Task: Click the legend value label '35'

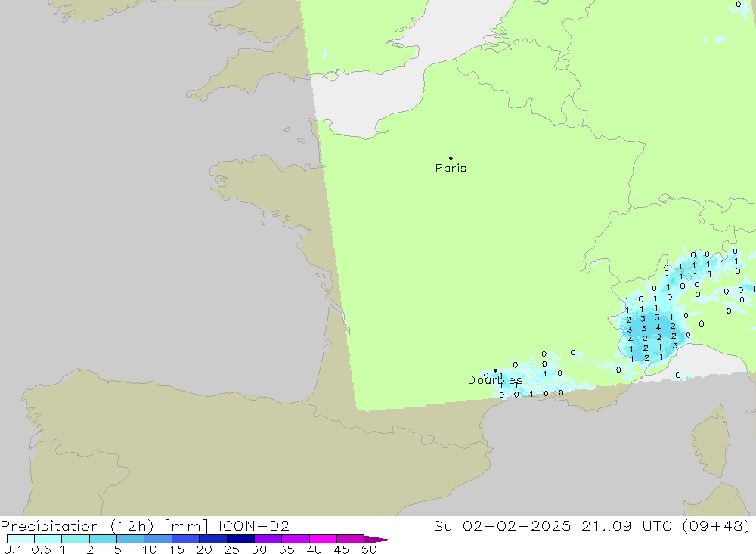Action: coord(287,549)
